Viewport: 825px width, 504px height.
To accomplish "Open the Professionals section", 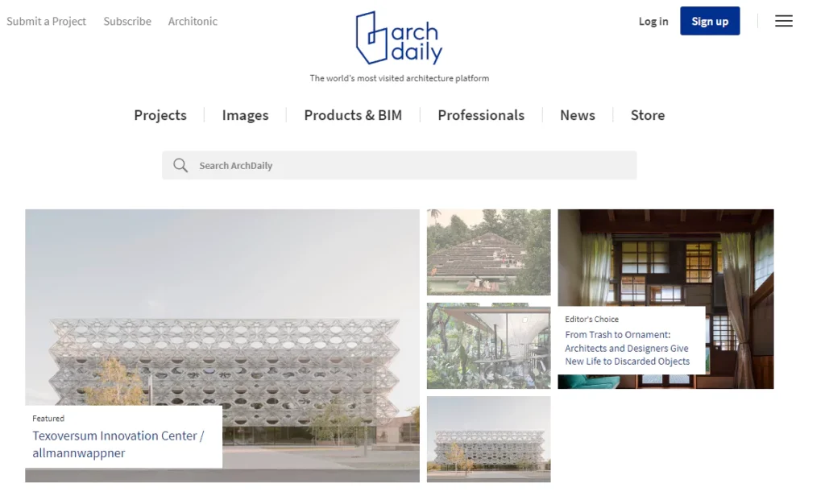I will point(481,115).
